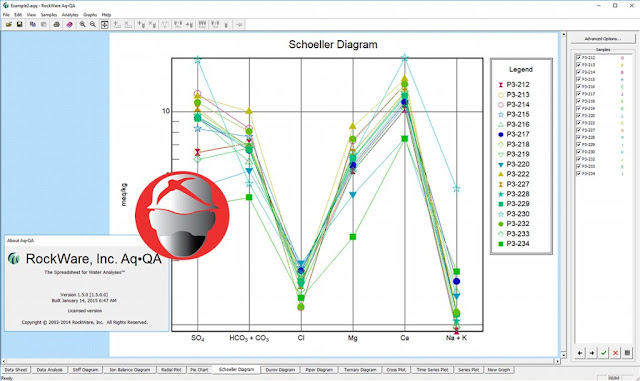This screenshot has width=640, height=381.
Task: Switch to the Durov Diagram tab
Action: point(280,370)
